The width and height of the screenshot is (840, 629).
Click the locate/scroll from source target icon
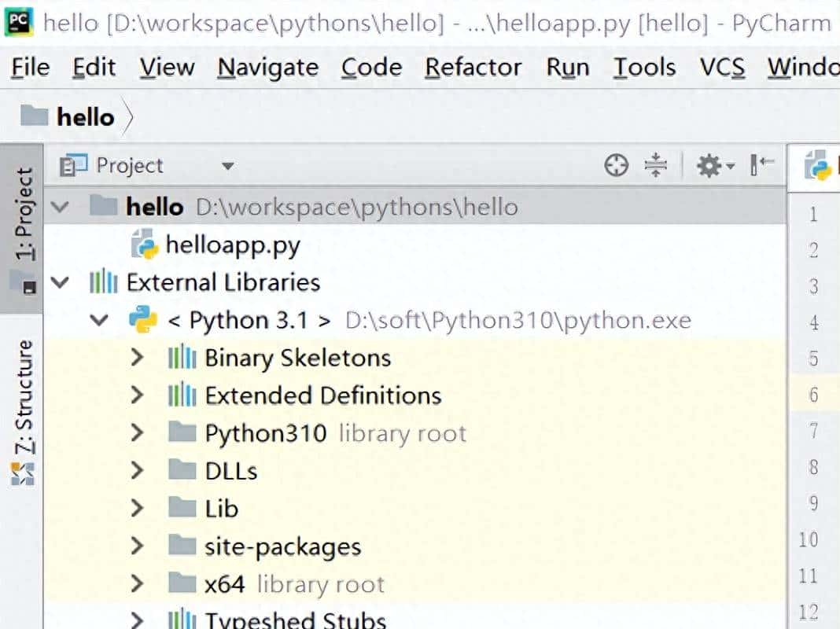click(617, 165)
